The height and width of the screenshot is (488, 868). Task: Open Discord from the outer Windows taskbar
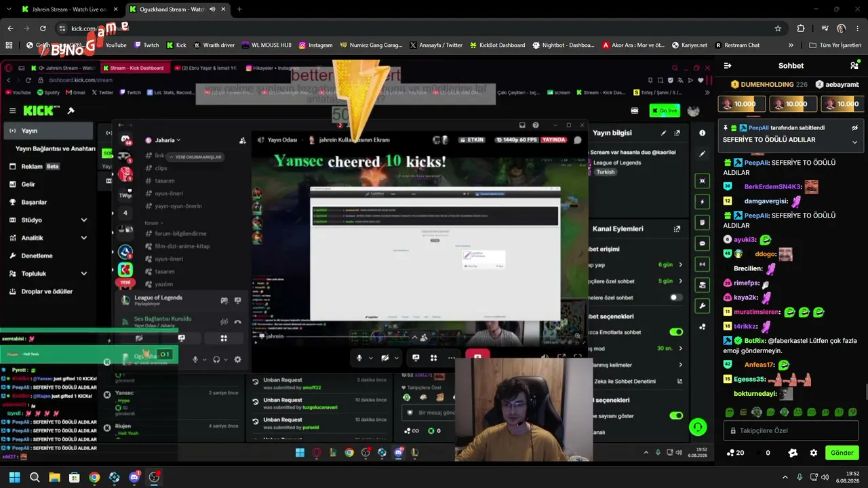point(134,477)
